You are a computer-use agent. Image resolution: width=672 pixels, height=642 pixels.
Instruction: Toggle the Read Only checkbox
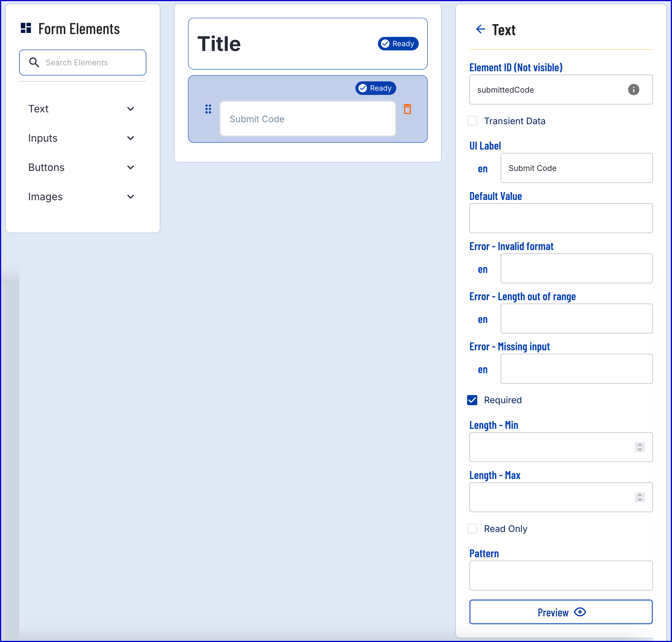(472, 529)
